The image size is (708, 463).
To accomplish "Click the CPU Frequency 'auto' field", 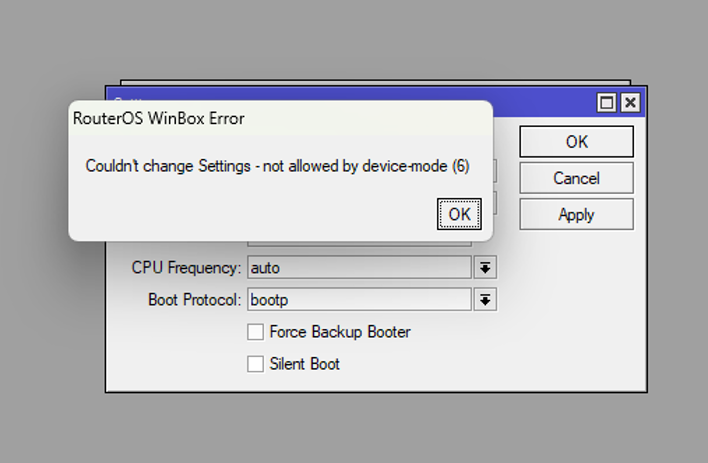I will (x=358, y=268).
